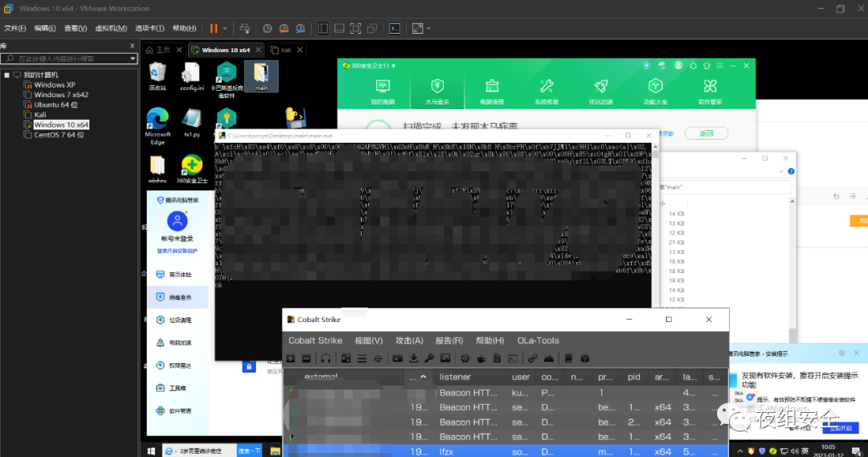868x457 pixels.
Task: Click the VMware pause VM button
Action: [x=214, y=28]
